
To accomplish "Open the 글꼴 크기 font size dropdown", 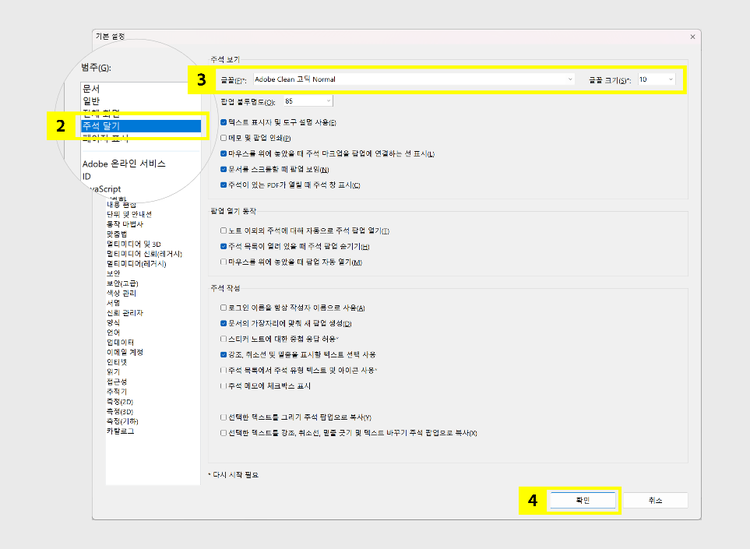I will coord(656,79).
